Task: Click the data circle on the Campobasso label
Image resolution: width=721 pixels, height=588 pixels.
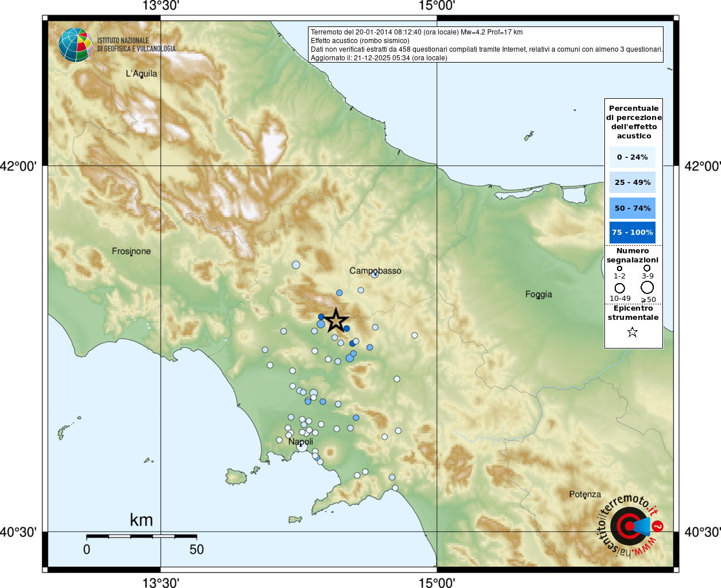Action: (374, 274)
